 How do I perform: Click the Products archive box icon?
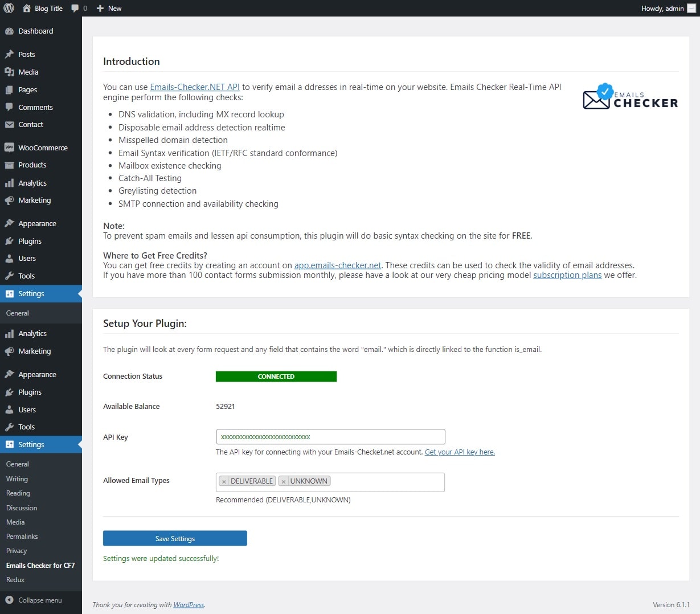tap(9, 165)
